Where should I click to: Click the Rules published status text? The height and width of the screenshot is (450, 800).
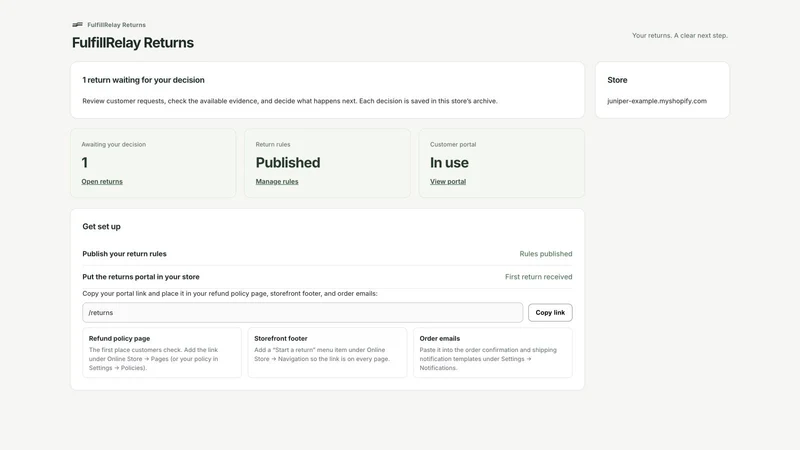click(x=546, y=254)
